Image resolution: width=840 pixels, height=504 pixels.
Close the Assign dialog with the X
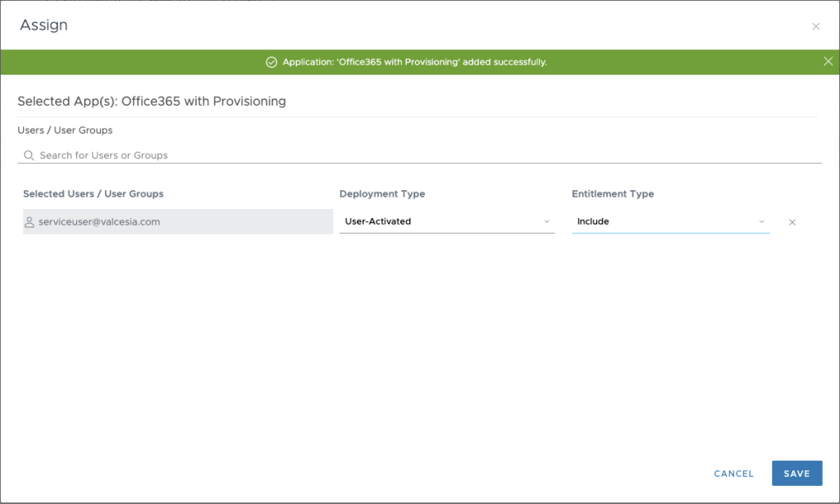(x=815, y=26)
